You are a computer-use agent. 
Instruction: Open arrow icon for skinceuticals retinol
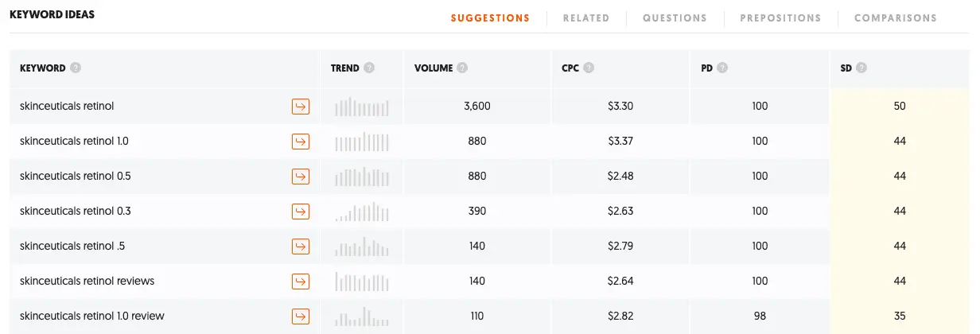(301, 107)
